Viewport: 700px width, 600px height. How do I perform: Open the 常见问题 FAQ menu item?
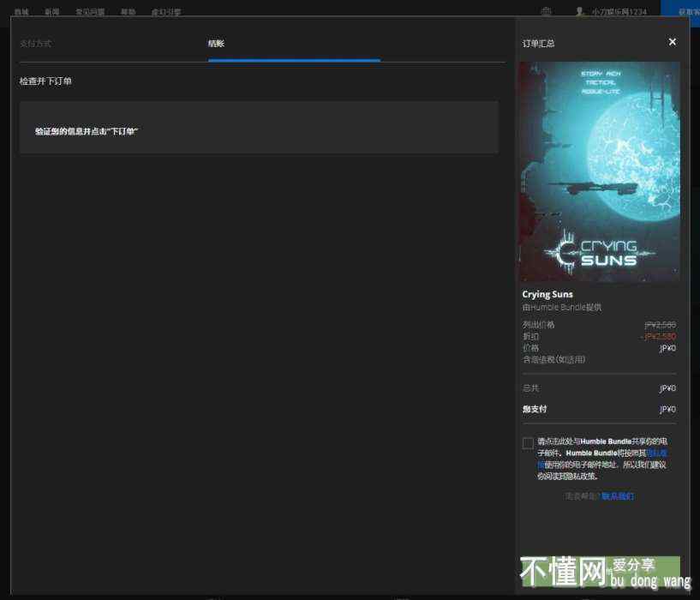point(90,12)
